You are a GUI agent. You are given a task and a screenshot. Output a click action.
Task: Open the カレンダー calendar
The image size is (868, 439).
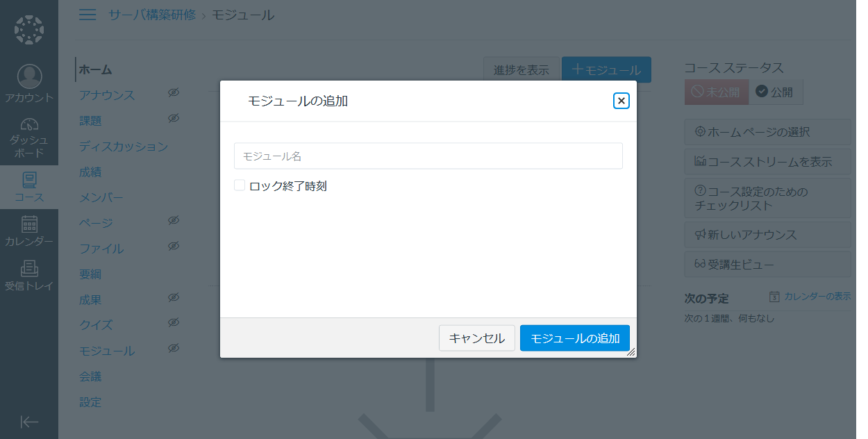click(29, 231)
